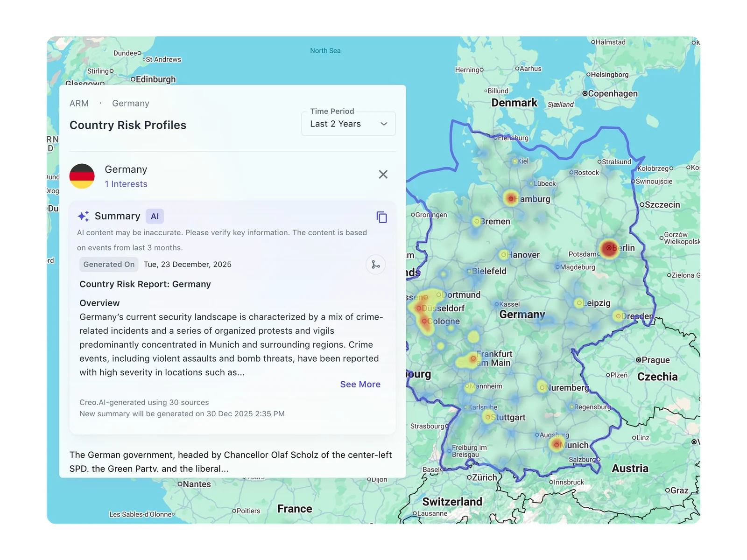Click the Kiel marker on the map
747x560 pixels.
coord(515,161)
